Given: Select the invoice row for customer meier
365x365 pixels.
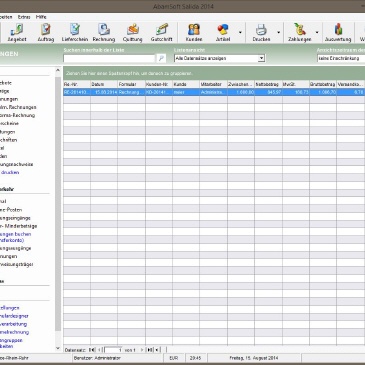Looking at the screenshot, I should tap(214, 92).
